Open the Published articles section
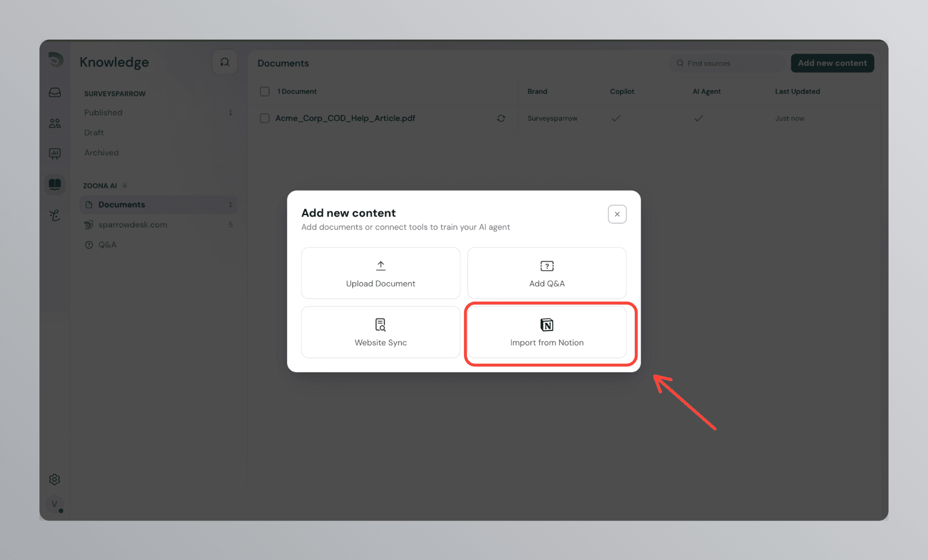The height and width of the screenshot is (560, 928). click(x=158, y=112)
